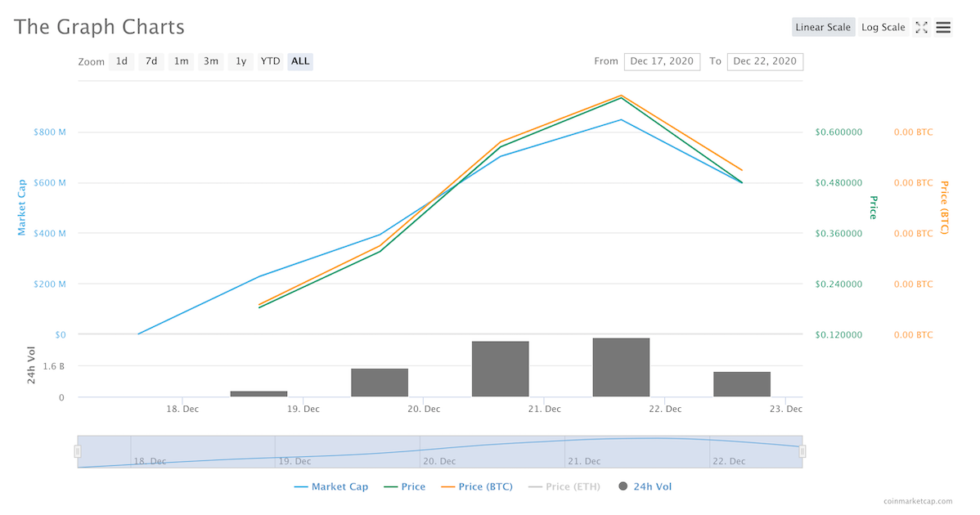Switch to Linear Scale
980x515 pixels.
823,27
